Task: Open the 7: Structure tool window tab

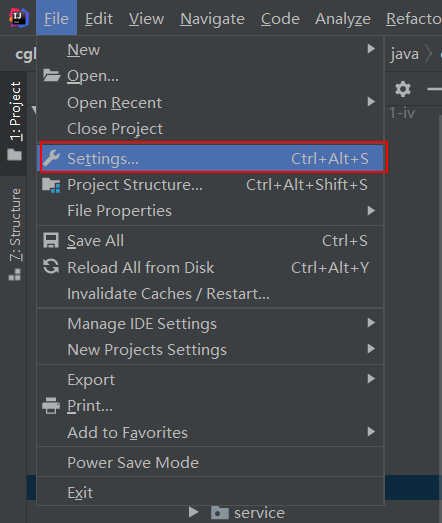Action: pos(15,234)
